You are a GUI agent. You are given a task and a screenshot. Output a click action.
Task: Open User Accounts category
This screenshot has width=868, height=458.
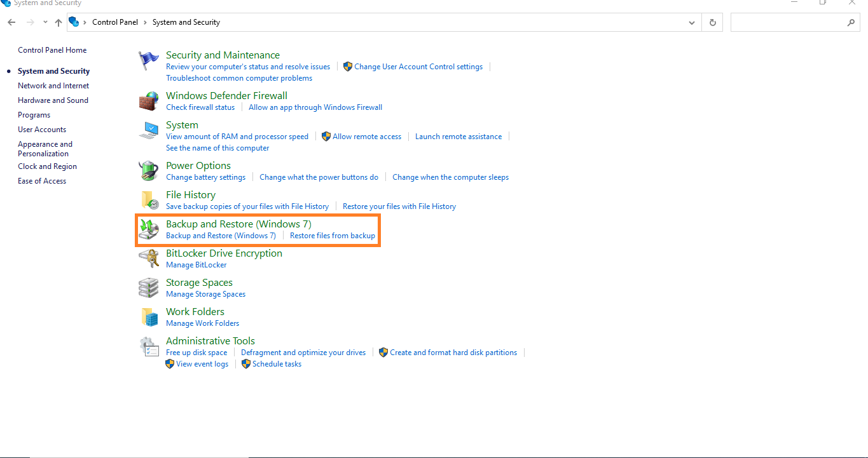42,130
